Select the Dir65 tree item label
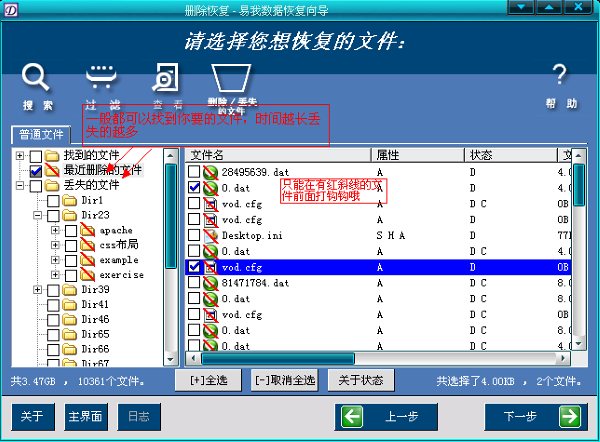The image size is (600, 442). click(x=95, y=334)
